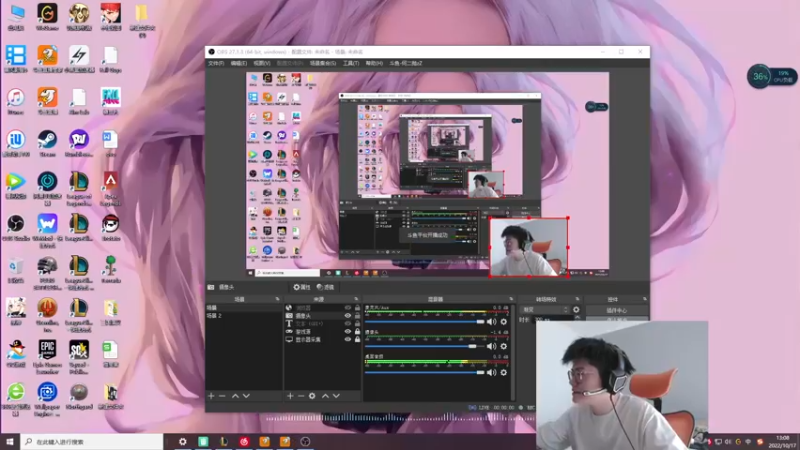Screen dimensions: 800x450
Task: Select scene 2 in the Scenes list
Action: pyautogui.click(x=244, y=316)
